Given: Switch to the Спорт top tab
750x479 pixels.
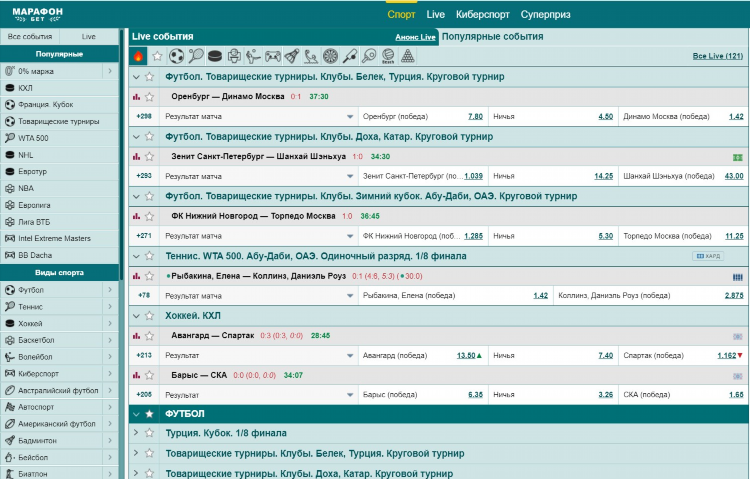Looking at the screenshot, I should [401, 14].
